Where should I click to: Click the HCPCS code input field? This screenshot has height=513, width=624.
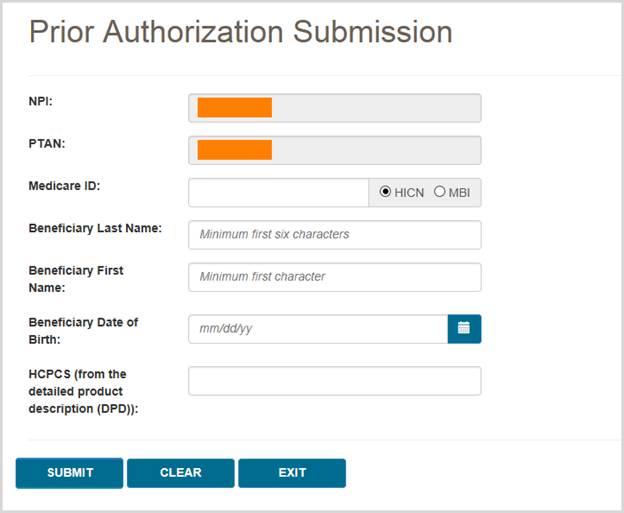[x=334, y=381]
